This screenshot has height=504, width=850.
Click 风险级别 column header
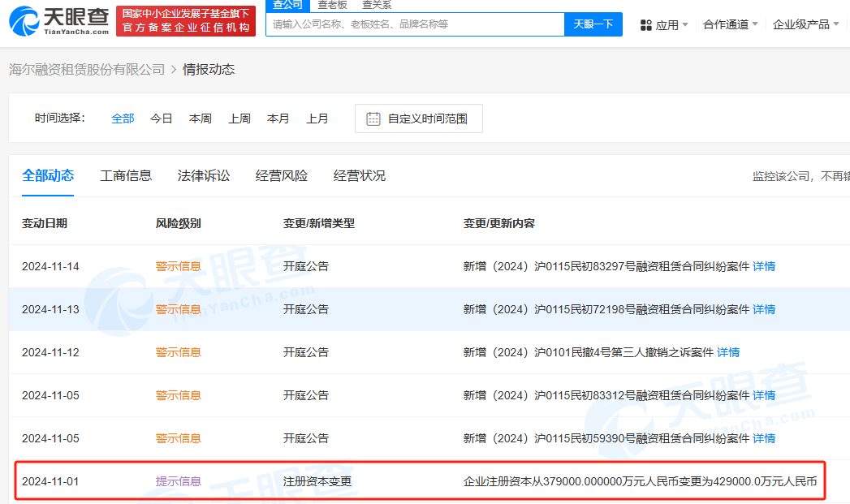[x=179, y=223]
